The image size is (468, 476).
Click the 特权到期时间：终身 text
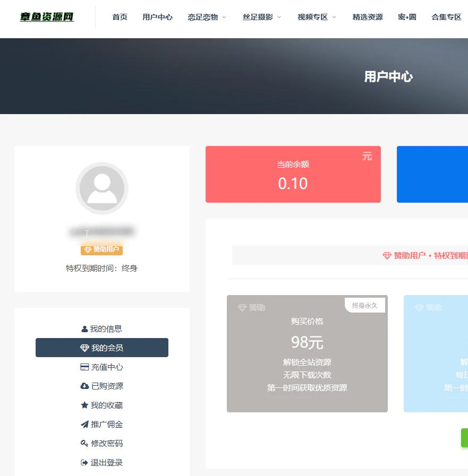coord(102,269)
